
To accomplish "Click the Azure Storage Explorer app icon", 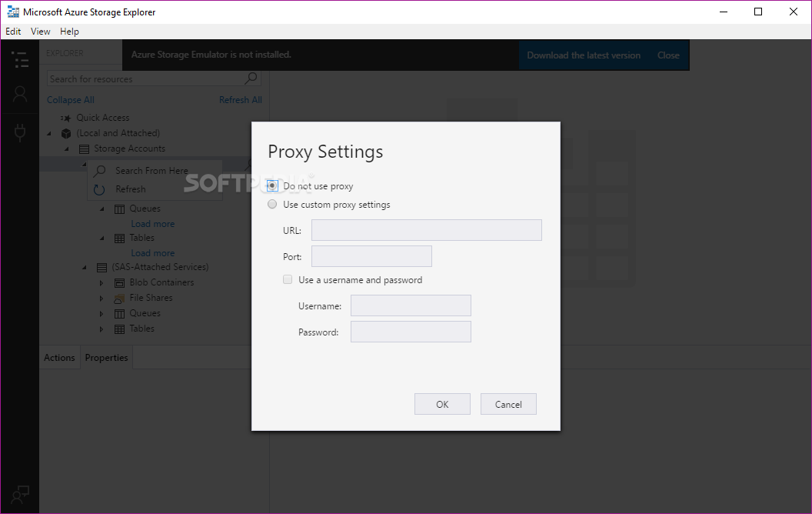I will [x=13, y=12].
